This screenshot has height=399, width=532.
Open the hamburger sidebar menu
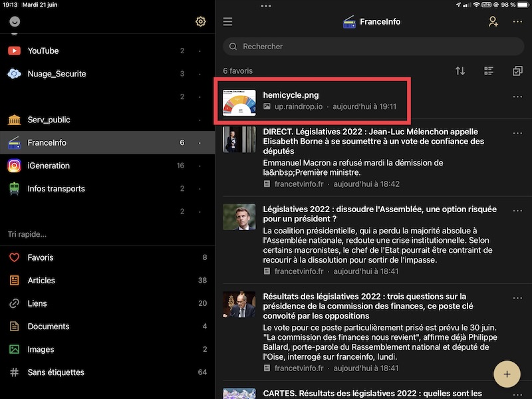(x=227, y=22)
